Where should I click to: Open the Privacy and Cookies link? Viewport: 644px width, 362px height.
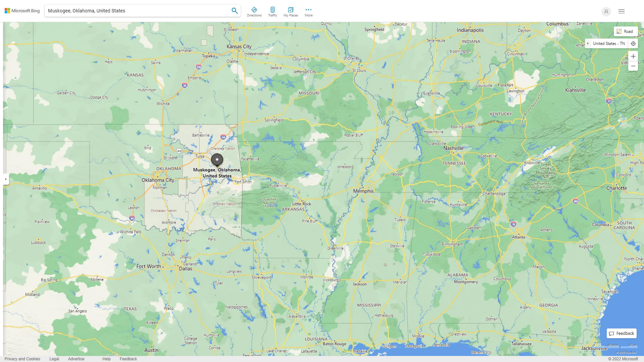click(22, 359)
